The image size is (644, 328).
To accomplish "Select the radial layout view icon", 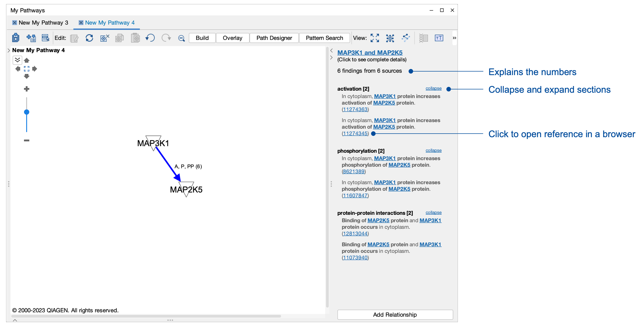I will (390, 38).
